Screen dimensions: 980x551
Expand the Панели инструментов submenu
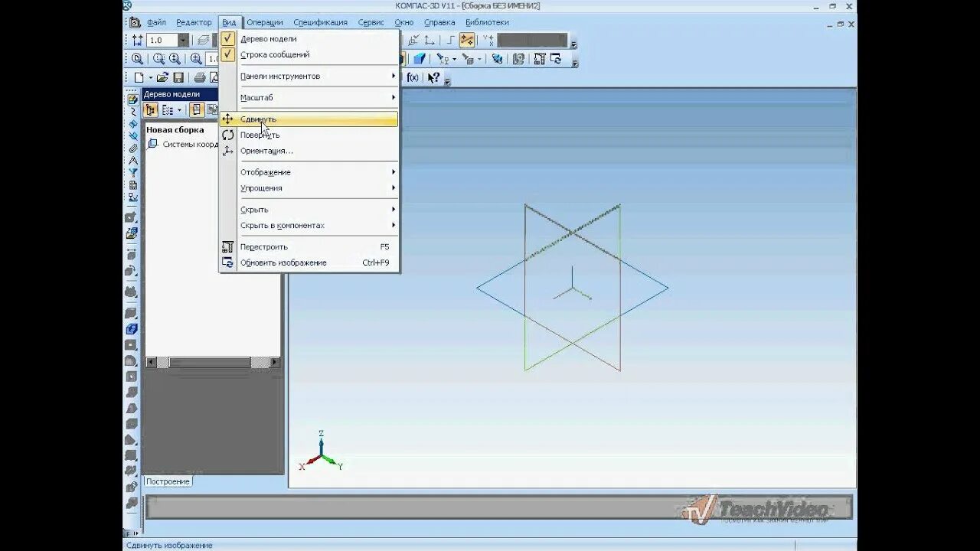[x=319, y=77]
